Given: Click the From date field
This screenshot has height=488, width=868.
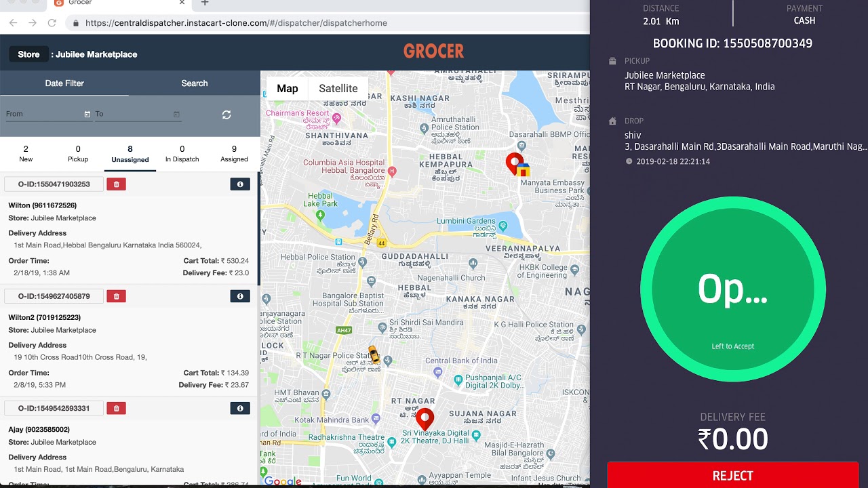Looking at the screenshot, I should point(48,114).
